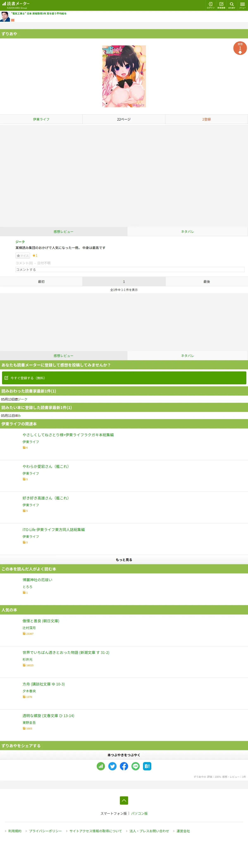Select page 1 in pagination
Image resolution: width=248 pixels, height=868 pixels.
(124, 281)
